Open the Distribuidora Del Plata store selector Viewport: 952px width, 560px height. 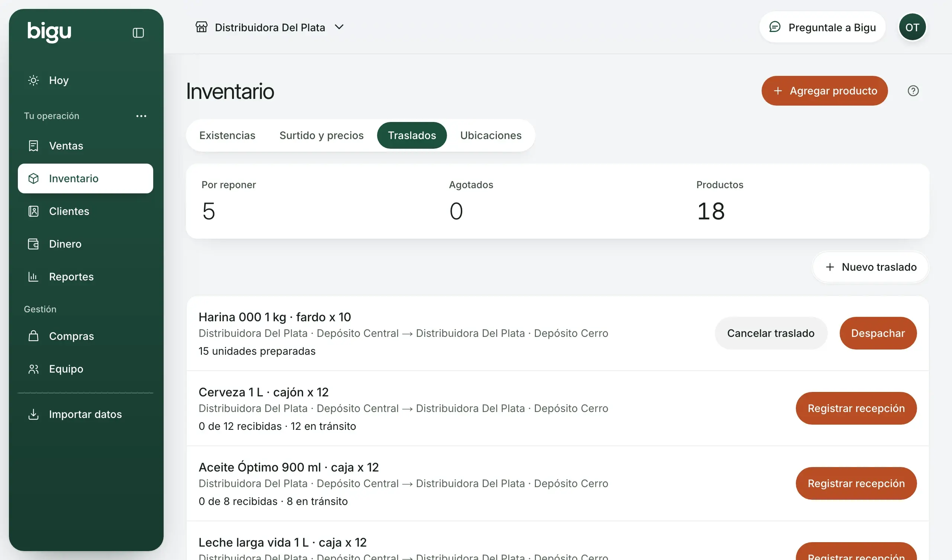point(270,27)
